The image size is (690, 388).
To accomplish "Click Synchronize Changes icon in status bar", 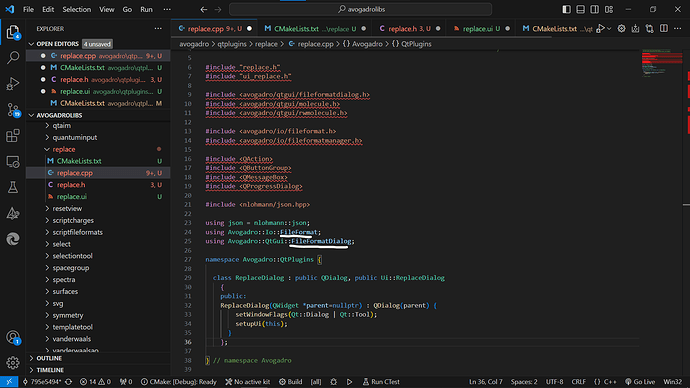I will 69,382.
